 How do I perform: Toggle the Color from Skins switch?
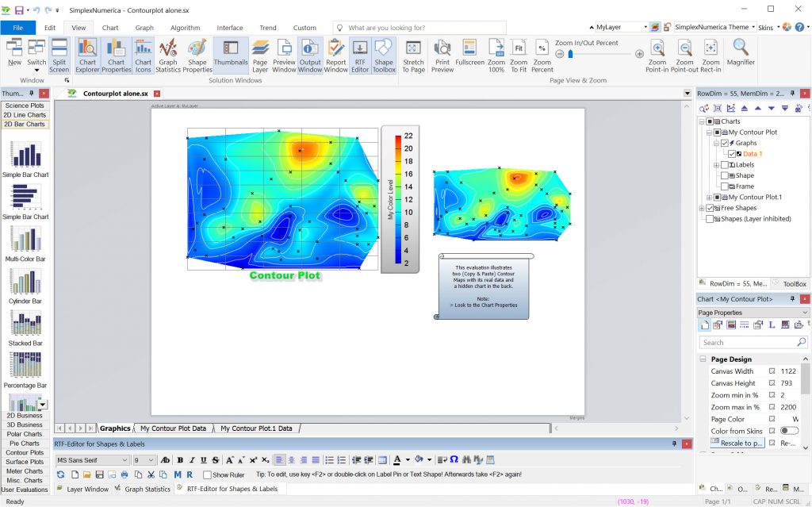[x=789, y=431]
